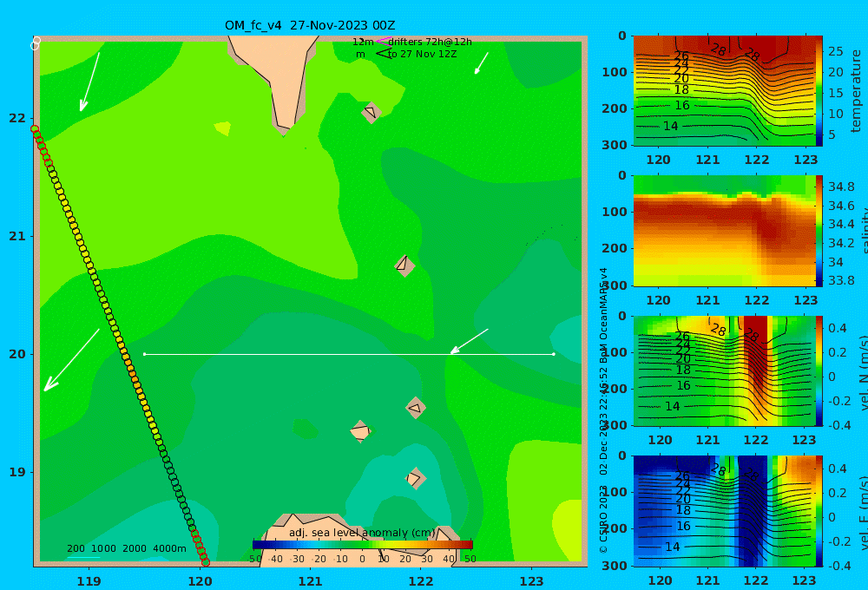Click the white circles at map's top-left corner
Viewport: 868px width, 590px height.
tap(36, 43)
